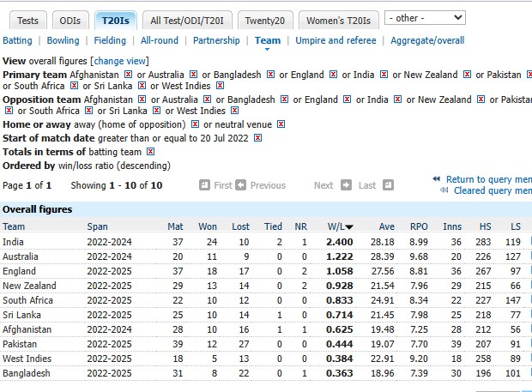Sort table by HS column
The height and width of the screenshot is (392, 532).
pos(485,226)
